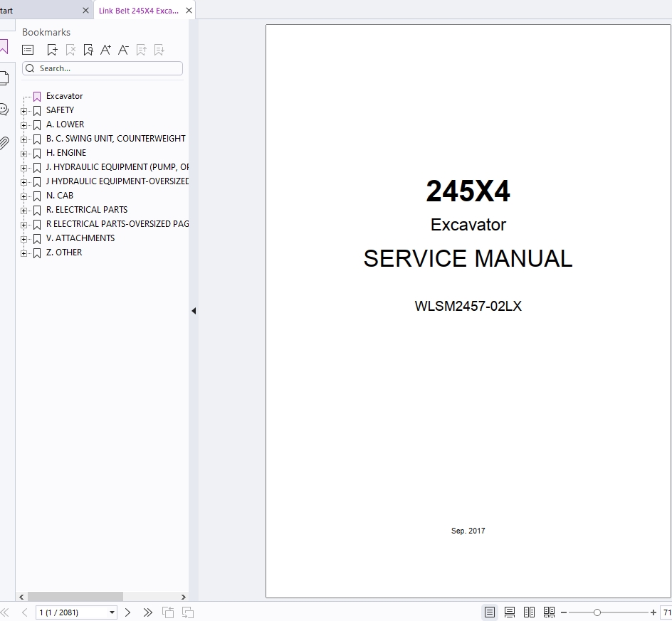The height and width of the screenshot is (621, 672).
Task: Open the Attachments paperclip panel
Action: (x=4, y=143)
